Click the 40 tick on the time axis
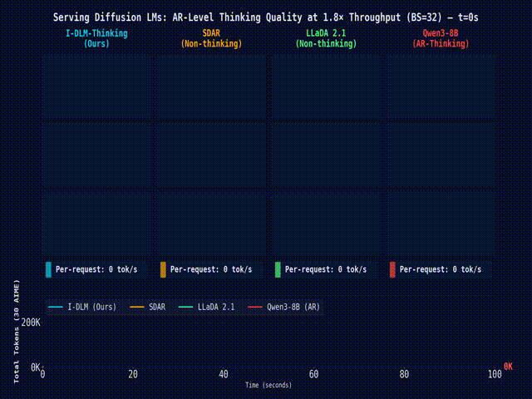The image size is (532, 399). pyautogui.click(x=224, y=374)
